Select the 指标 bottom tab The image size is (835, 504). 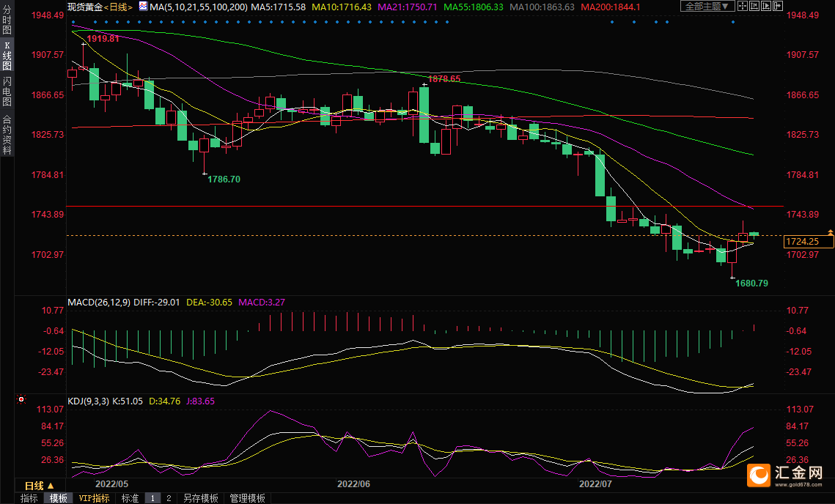pyautogui.click(x=29, y=498)
